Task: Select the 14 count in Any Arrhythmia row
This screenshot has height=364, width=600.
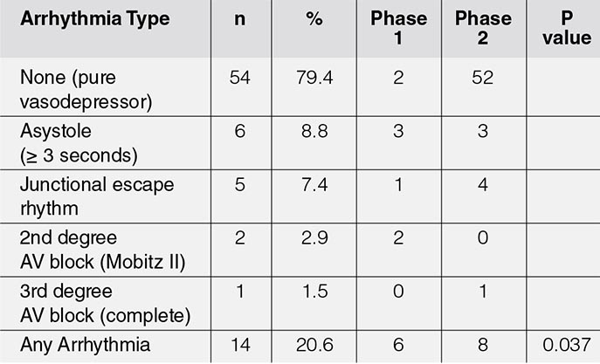Action: pyautogui.click(x=240, y=345)
